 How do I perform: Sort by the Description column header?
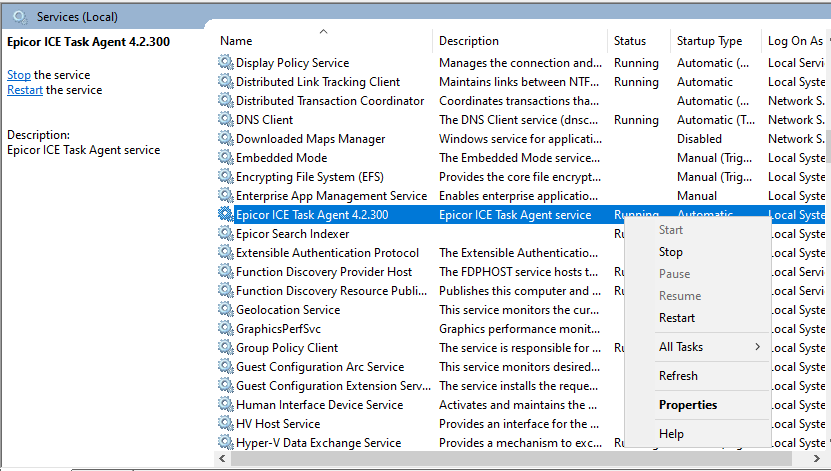[x=520, y=41]
